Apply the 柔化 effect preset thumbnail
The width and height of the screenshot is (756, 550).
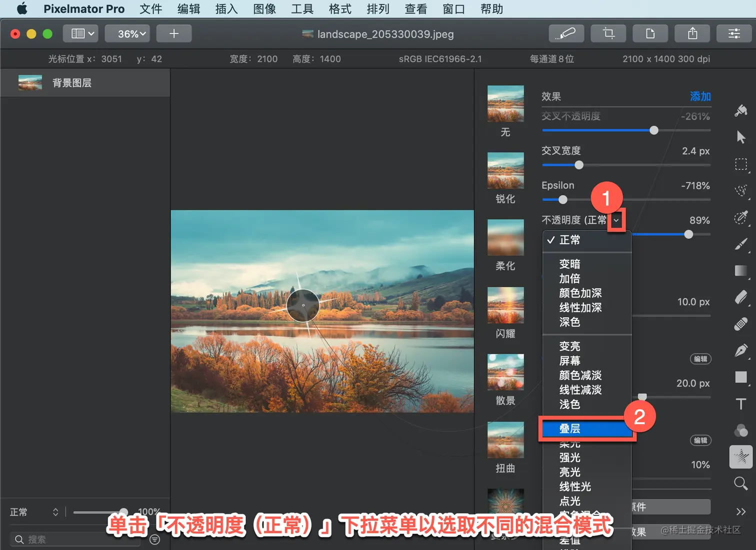coord(505,238)
